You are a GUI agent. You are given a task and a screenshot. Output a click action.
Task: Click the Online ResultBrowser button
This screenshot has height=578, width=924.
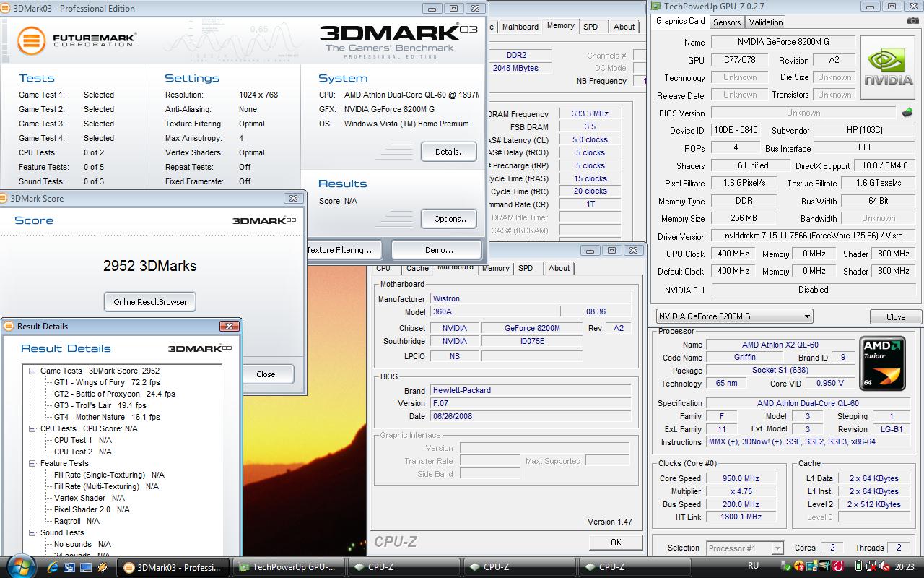(x=150, y=302)
